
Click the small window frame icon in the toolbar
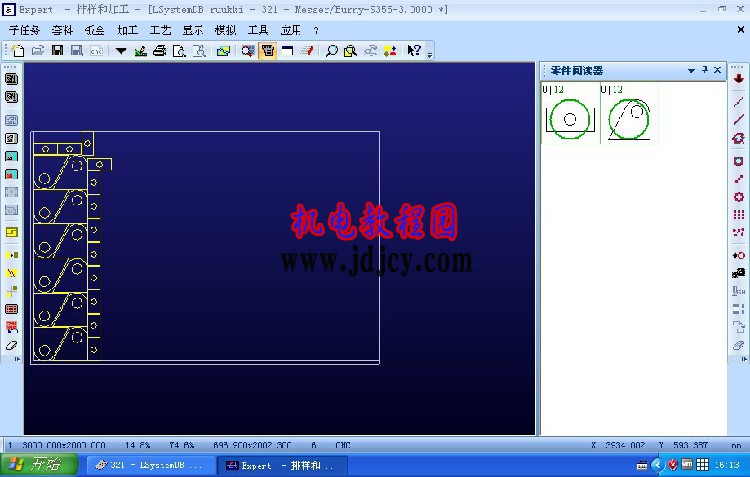pyautogui.click(x=287, y=51)
